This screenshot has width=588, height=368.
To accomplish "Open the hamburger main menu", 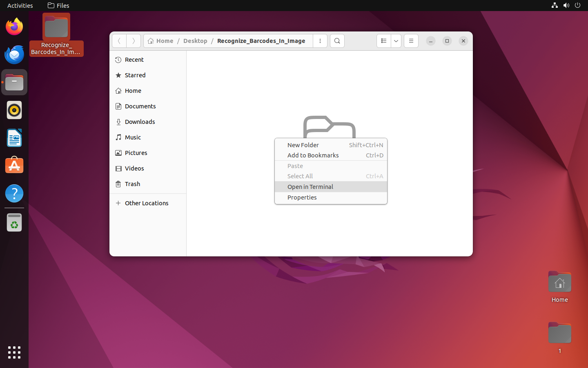I will click(x=411, y=41).
